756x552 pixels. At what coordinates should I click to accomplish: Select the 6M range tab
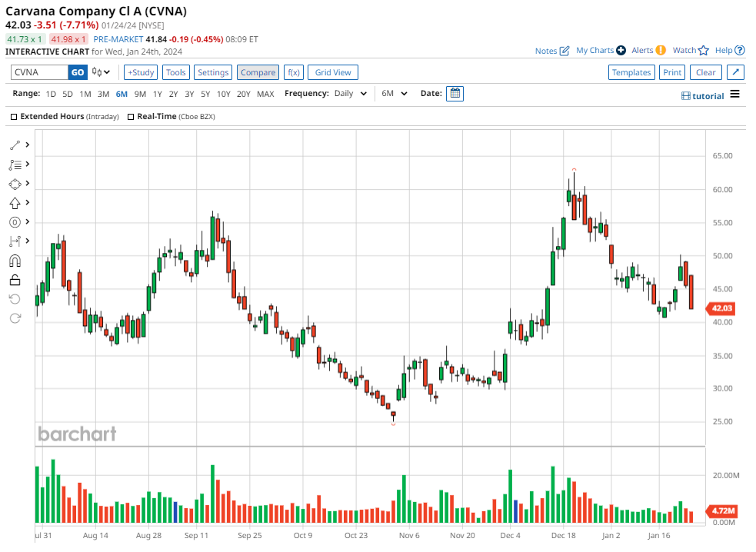point(122,94)
